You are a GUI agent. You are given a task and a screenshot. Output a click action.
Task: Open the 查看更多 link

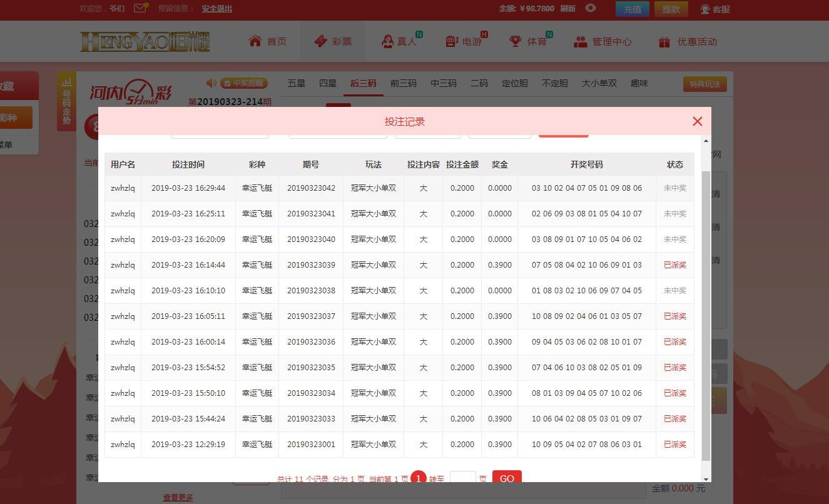[178, 498]
